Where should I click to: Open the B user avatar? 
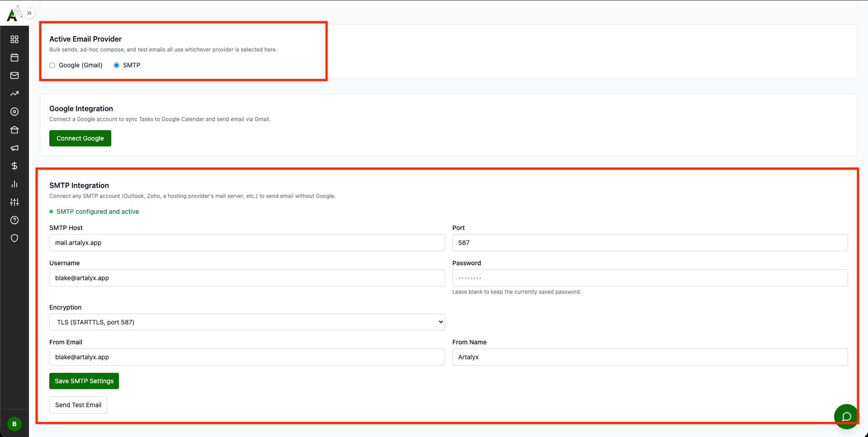point(14,424)
